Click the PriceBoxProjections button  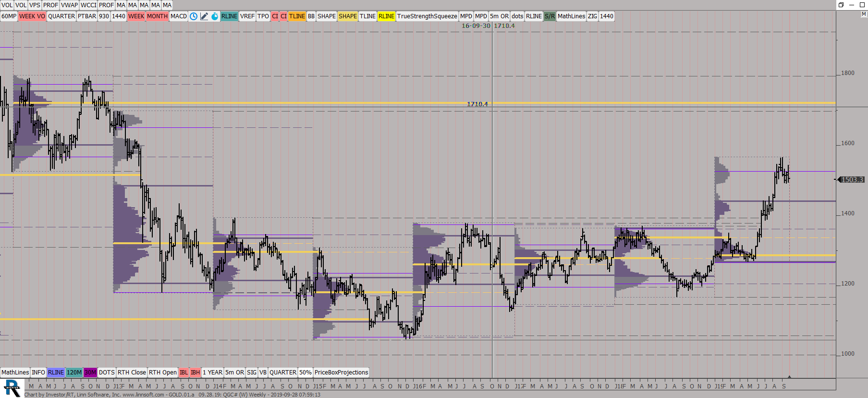tap(342, 373)
